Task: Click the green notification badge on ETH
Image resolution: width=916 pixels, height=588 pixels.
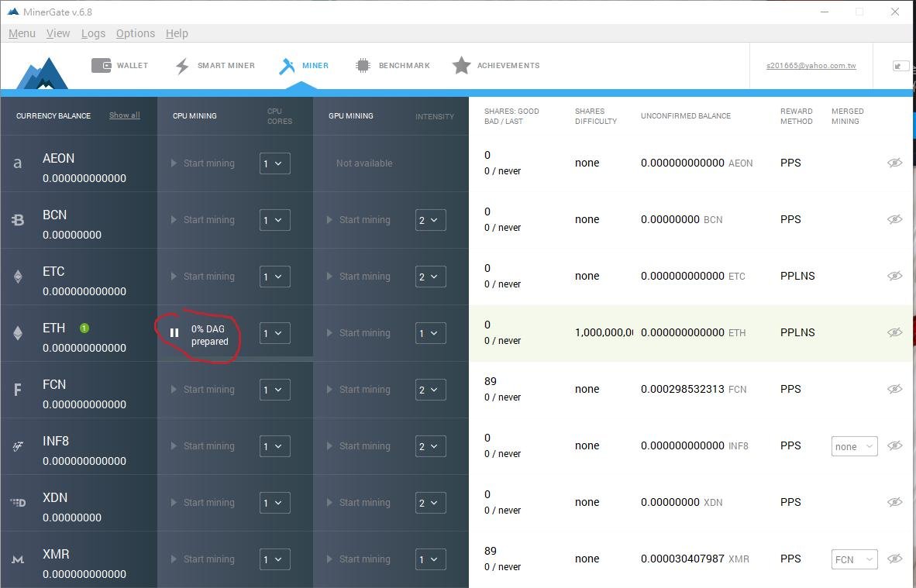Action: click(x=84, y=328)
